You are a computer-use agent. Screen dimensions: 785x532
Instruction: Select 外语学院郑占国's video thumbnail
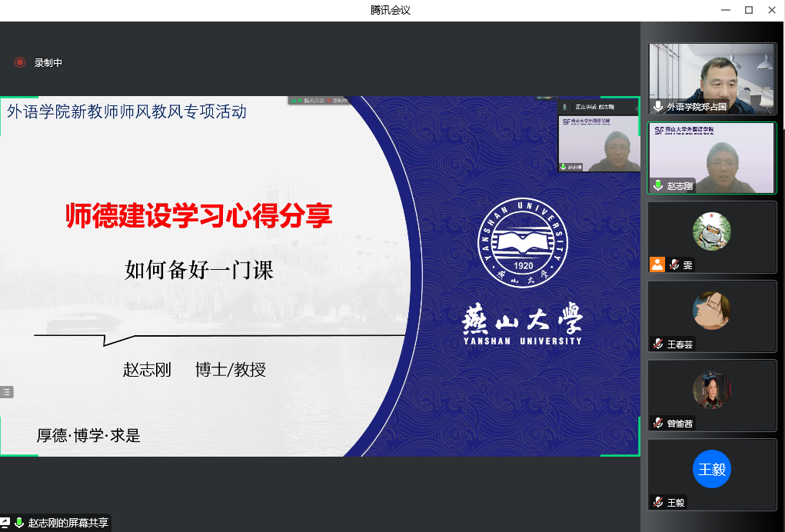coord(712,75)
